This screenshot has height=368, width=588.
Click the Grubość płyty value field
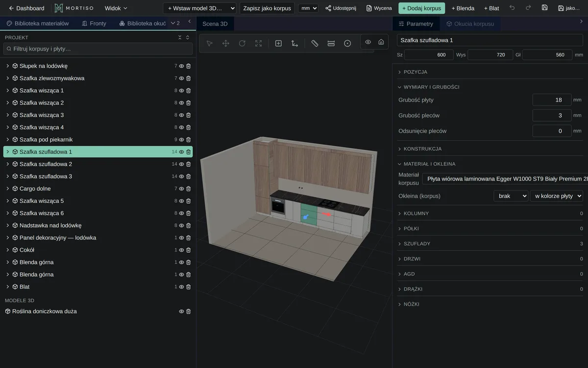coord(552,100)
